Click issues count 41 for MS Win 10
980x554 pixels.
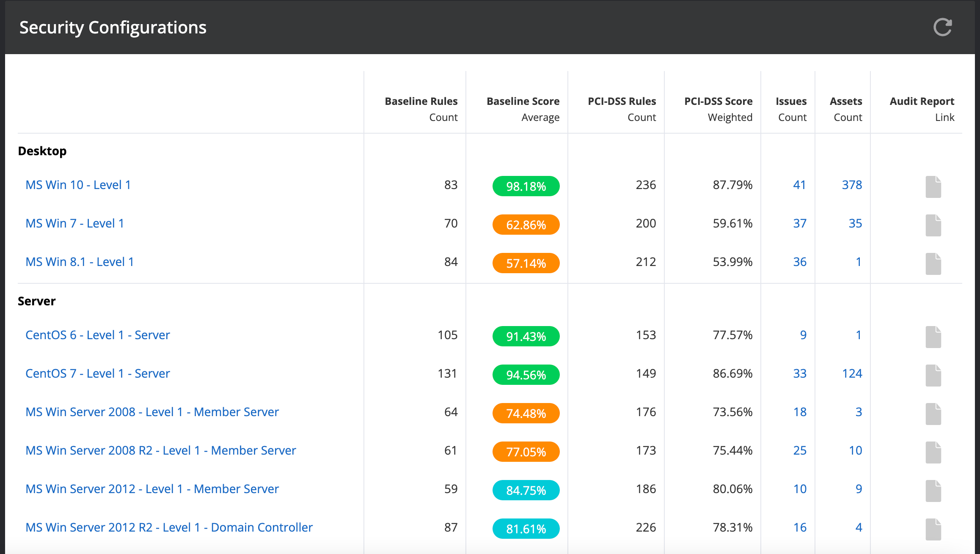[799, 185]
